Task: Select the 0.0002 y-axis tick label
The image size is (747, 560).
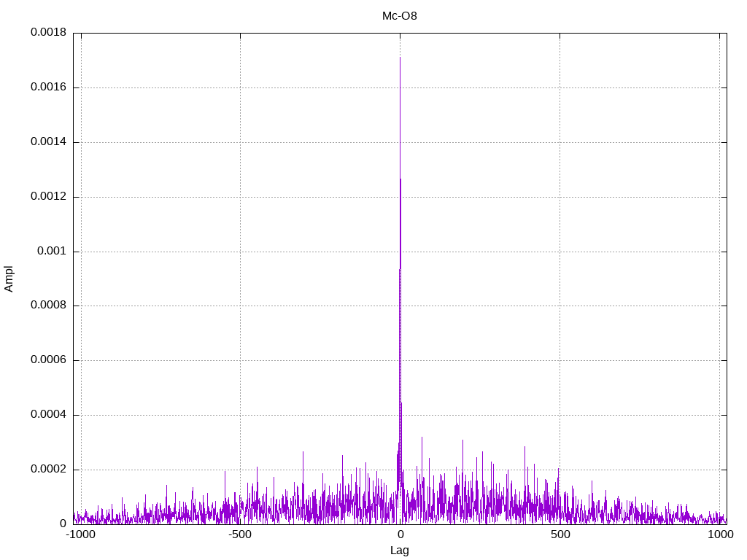Action: click(48, 470)
